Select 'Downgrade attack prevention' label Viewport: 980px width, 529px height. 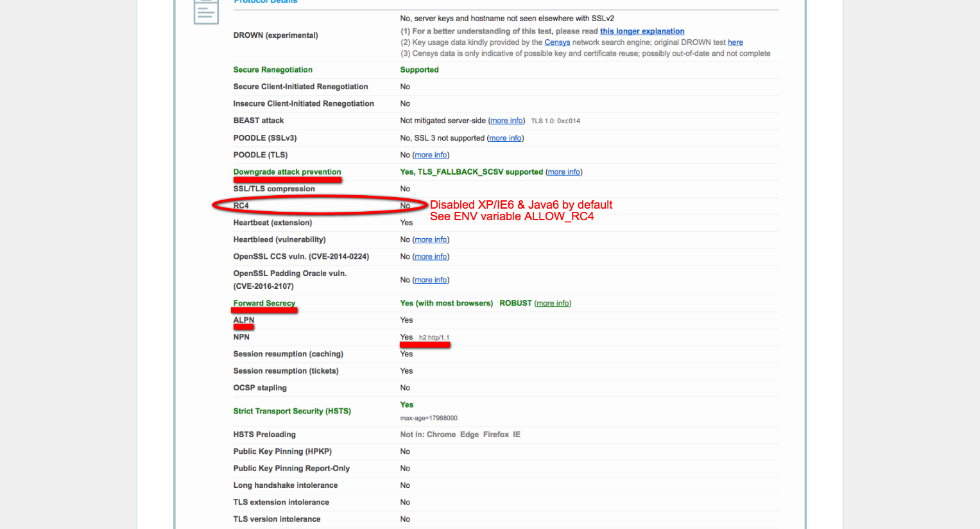tap(287, 172)
